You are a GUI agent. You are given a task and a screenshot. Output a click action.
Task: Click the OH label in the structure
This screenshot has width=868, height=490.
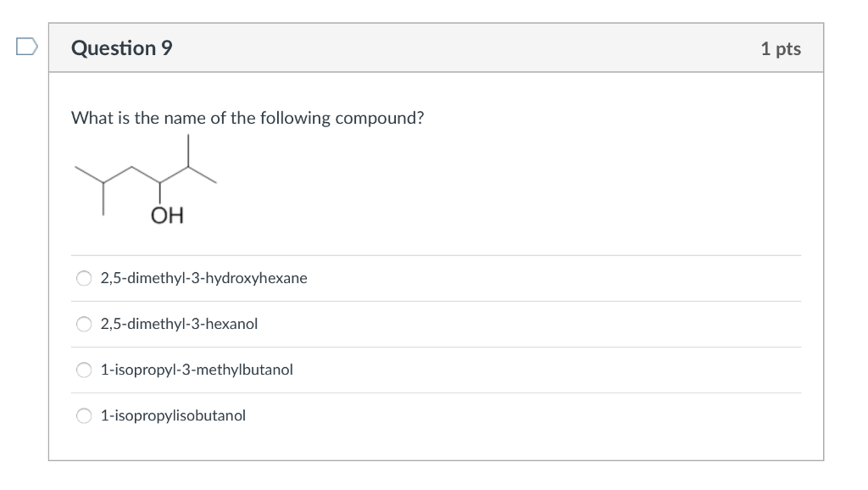pos(166,214)
